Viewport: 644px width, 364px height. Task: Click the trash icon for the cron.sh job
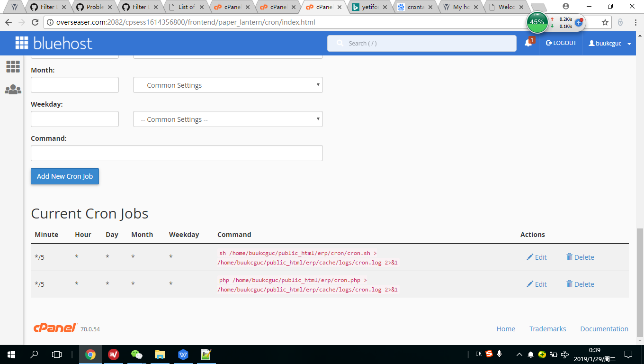[569, 257]
